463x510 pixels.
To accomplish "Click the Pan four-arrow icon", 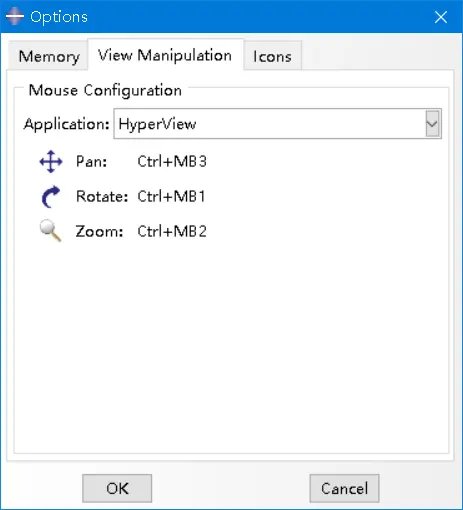I will pos(51,162).
